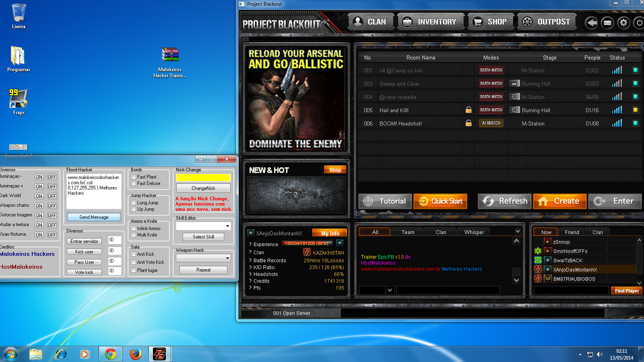Screen dimensions: 644x362
Task: Click the chat message input field
Action: 448,290
